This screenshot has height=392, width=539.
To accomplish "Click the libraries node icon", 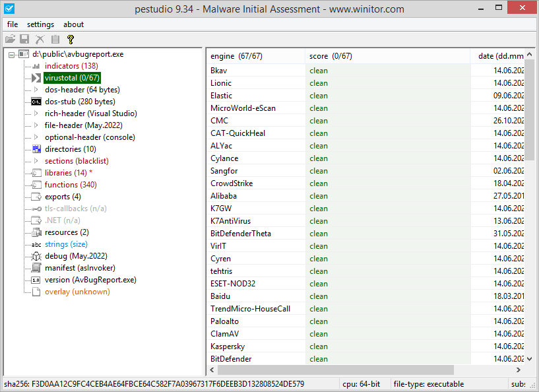I will (x=36, y=173).
